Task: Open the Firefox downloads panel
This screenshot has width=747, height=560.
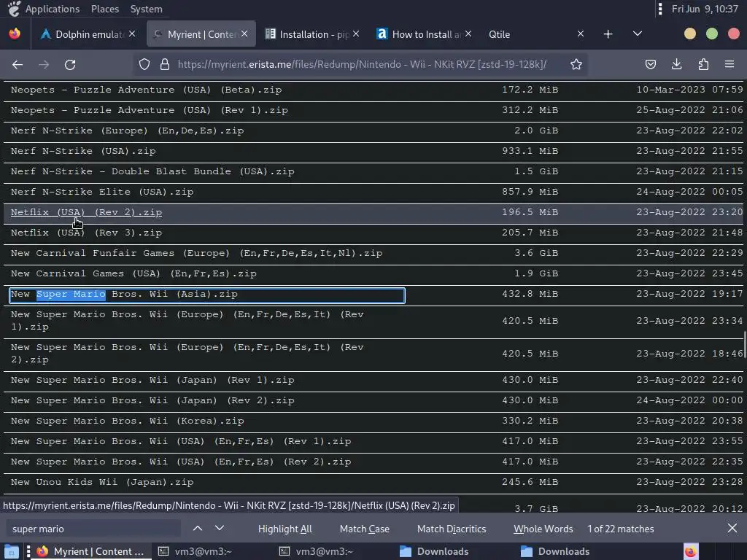Action: pos(676,64)
